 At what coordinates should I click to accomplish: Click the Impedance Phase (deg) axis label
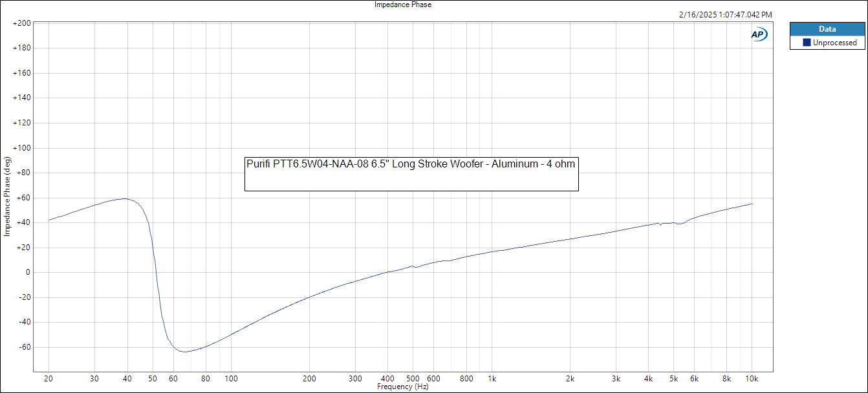tap(7, 196)
